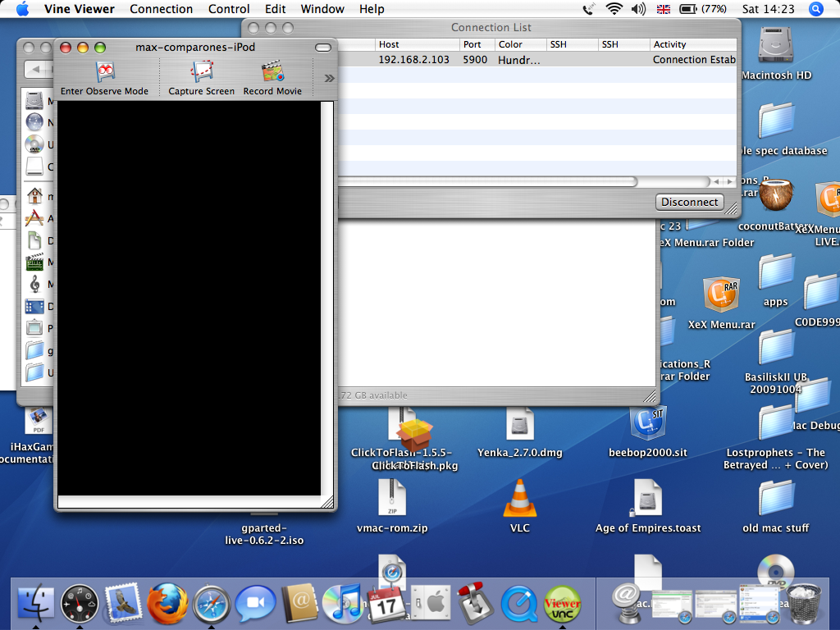
Task: Click the Connection List scroll right arrow
Action: (729, 181)
